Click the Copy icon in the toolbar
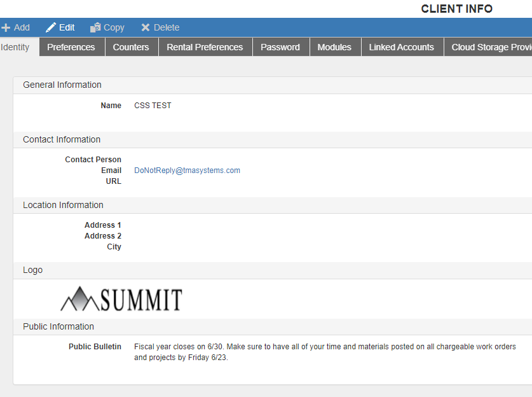 click(95, 27)
